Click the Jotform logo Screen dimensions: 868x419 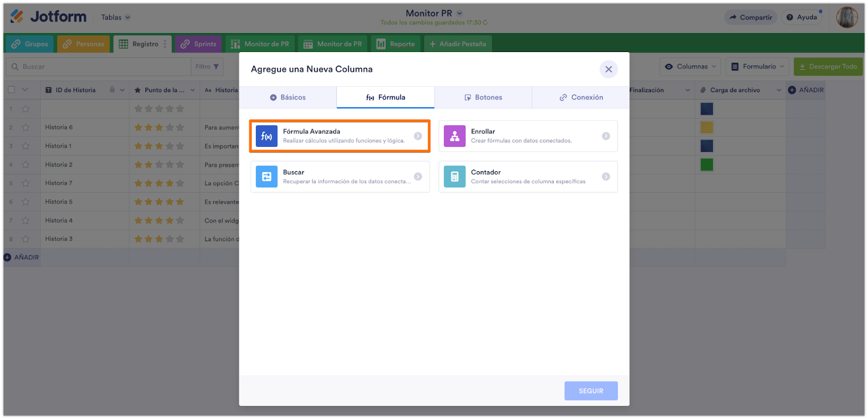(x=48, y=17)
